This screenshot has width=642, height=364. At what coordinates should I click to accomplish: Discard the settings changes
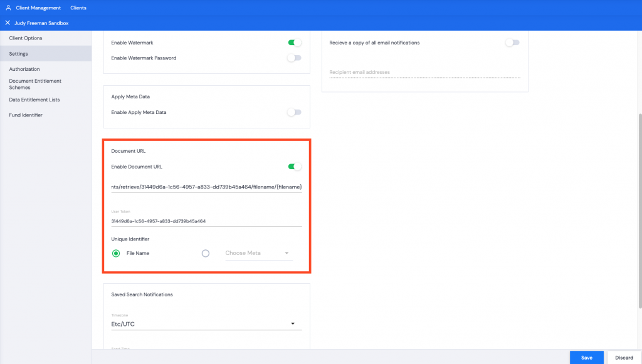click(x=624, y=358)
